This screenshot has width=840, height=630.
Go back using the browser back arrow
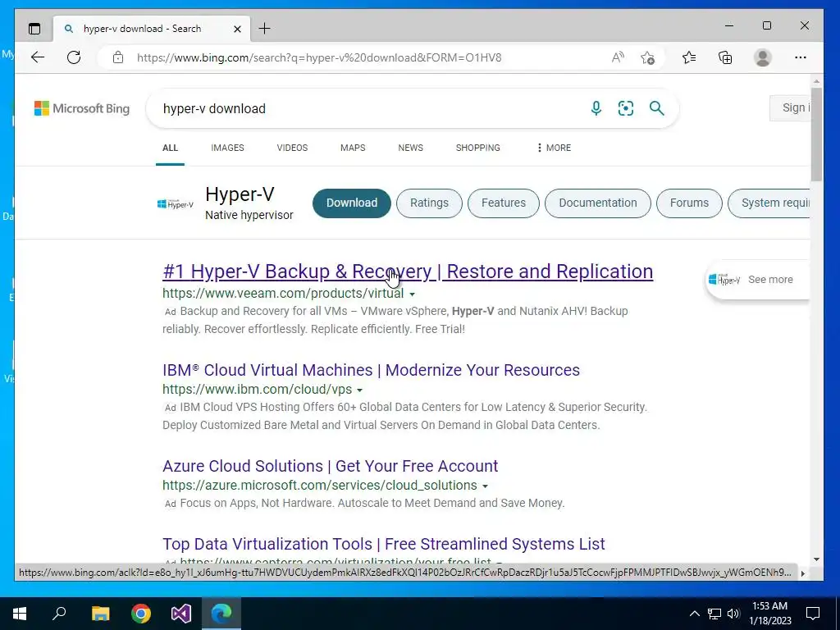[38, 57]
